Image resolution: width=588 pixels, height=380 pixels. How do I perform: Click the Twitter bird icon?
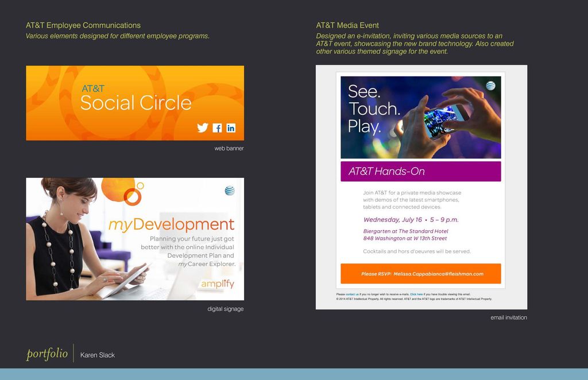pyautogui.click(x=202, y=128)
